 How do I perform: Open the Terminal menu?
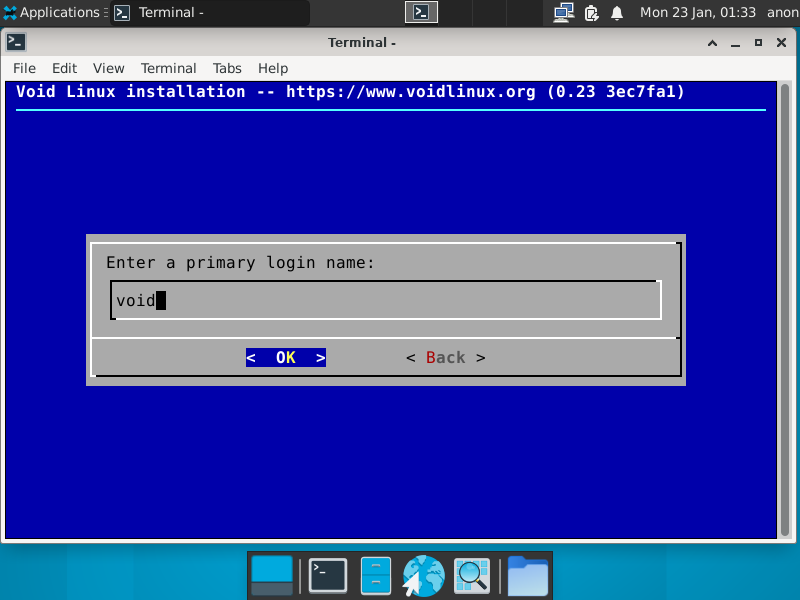pos(168,68)
